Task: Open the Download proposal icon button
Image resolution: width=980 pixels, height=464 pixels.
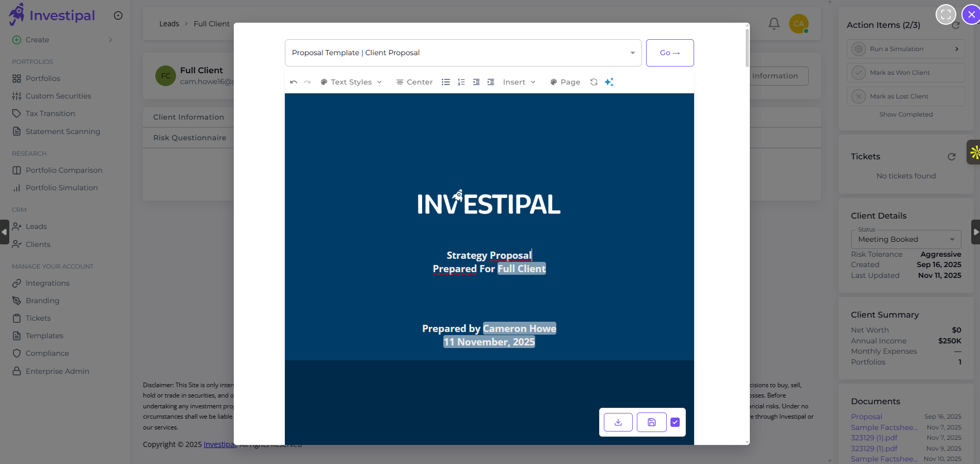Action: (x=618, y=422)
